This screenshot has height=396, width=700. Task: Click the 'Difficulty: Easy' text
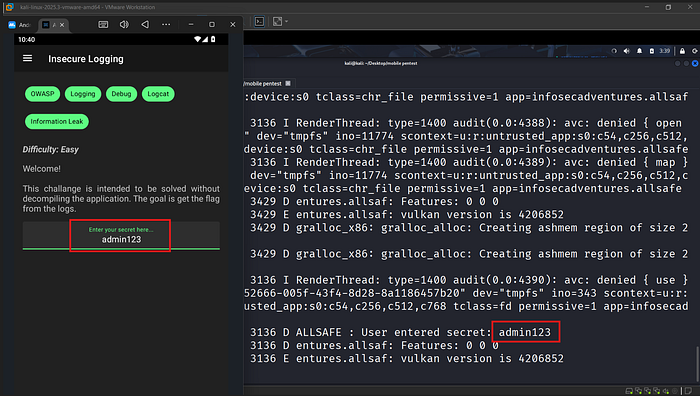point(50,150)
